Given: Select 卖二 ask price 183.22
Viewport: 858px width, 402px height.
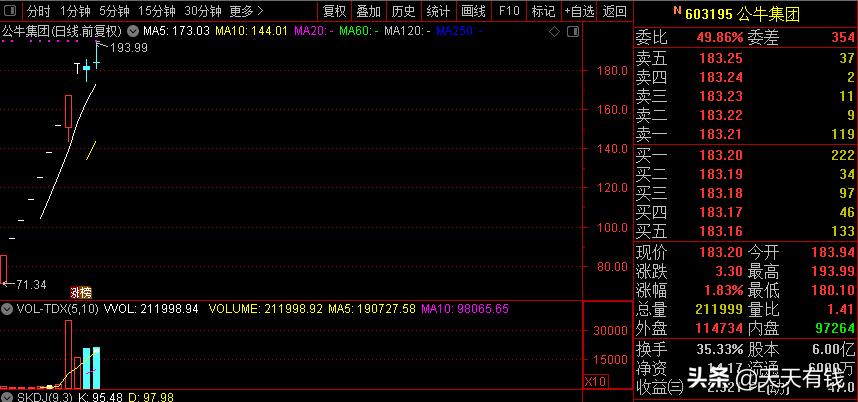Looking at the screenshot, I should tap(721, 115).
